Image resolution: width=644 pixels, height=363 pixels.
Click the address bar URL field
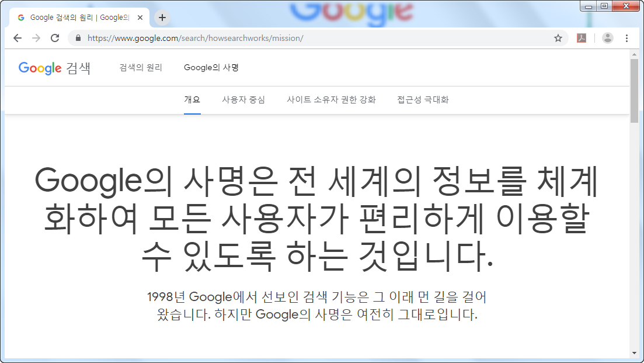pyautogui.click(x=316, y=38)
